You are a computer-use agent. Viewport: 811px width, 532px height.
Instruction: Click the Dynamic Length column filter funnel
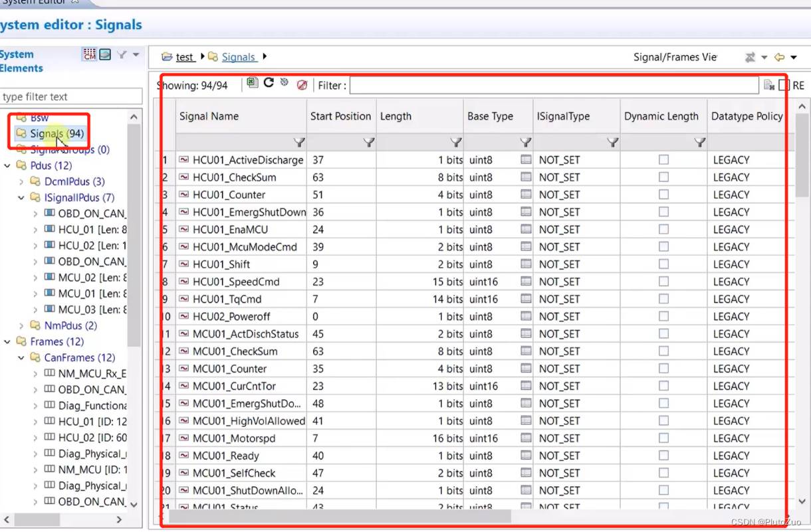point(700,142)
